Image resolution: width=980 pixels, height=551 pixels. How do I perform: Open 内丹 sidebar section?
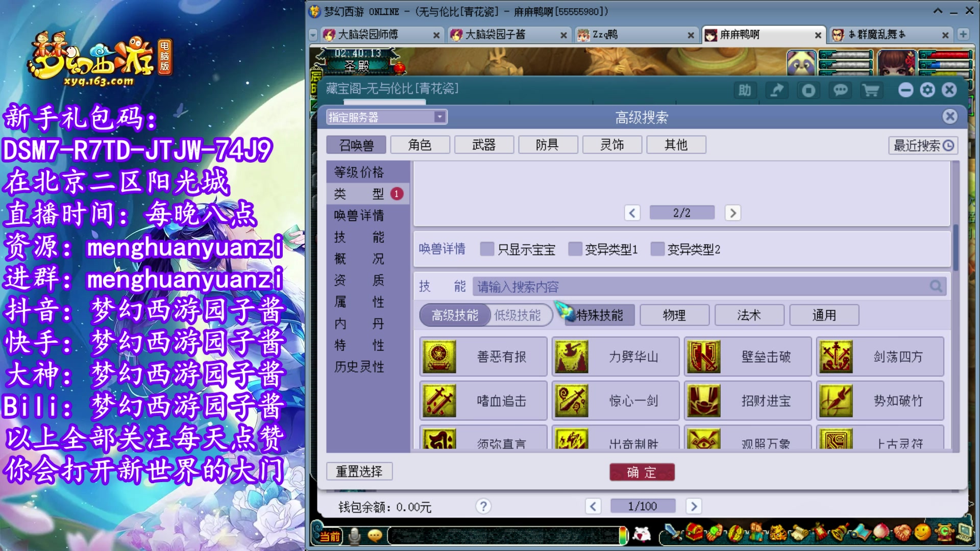click(x=368, y=323)
